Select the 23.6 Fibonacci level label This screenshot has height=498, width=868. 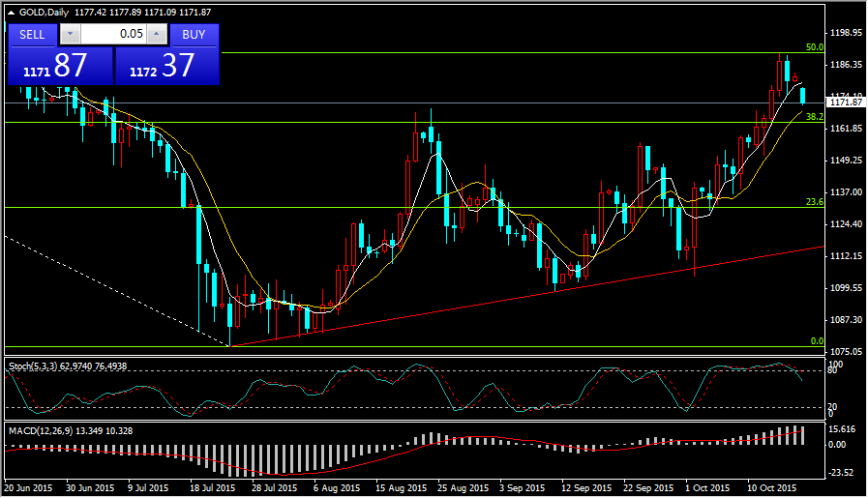[815, 202]
